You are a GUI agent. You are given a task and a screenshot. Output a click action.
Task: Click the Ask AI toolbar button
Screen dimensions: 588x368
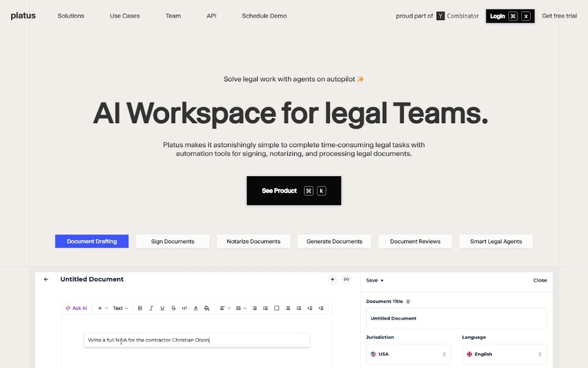[76, 308]
